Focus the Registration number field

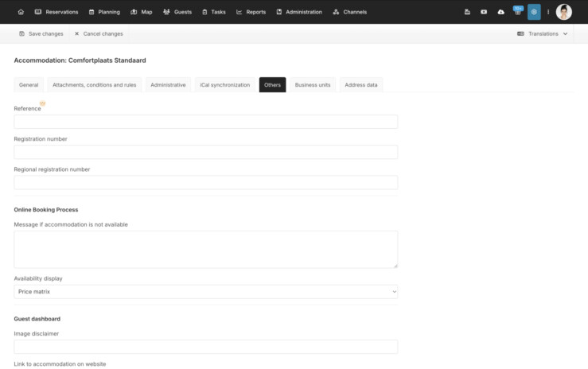tap(206, 152)
